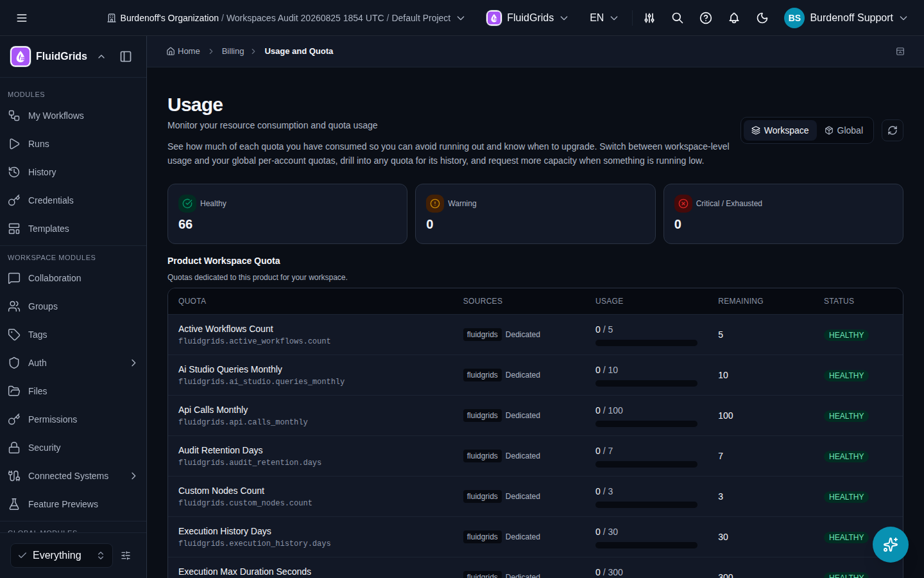Open the Everything scope dropdown

(x=62, y=556)
